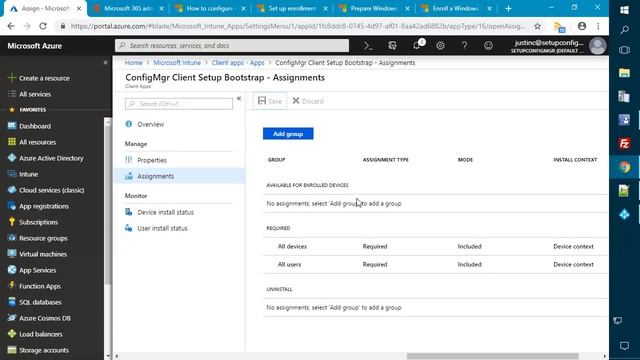Image resolution: width=640 pixels, height=360 pixels.
Task: Switch to Microsoft 365 admin tab
Action: click(x=128, y=8)
